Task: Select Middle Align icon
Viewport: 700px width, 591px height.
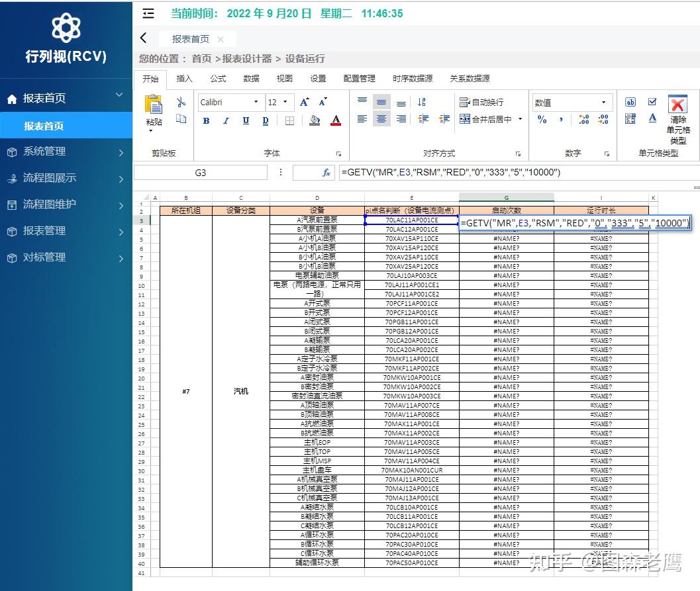Action: 381,102
